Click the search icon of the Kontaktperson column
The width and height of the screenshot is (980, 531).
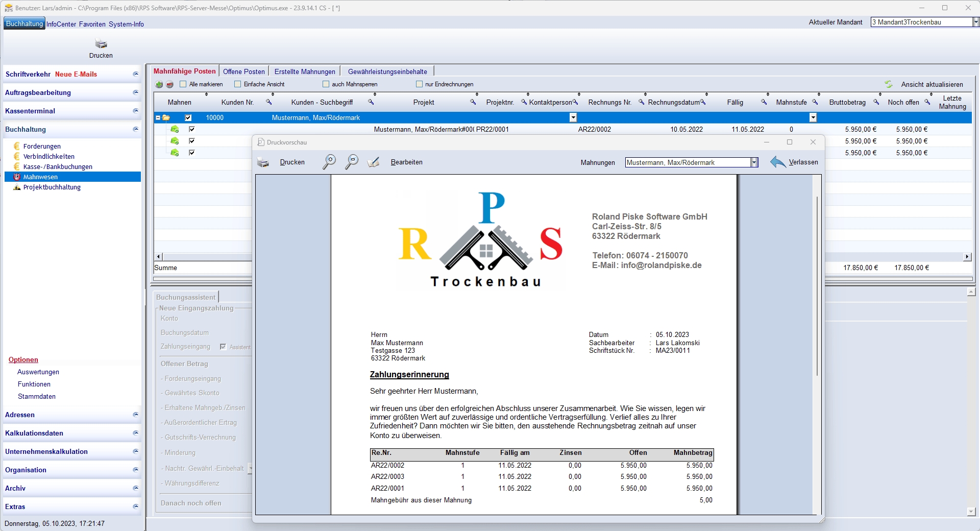pyautogui.click(x=575, y=102)
